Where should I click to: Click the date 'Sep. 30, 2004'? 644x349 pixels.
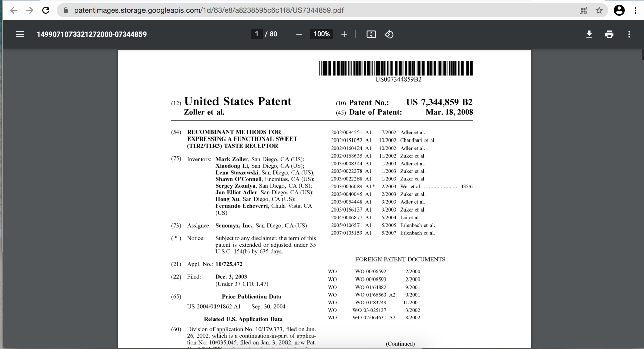[x=268, y=307]
